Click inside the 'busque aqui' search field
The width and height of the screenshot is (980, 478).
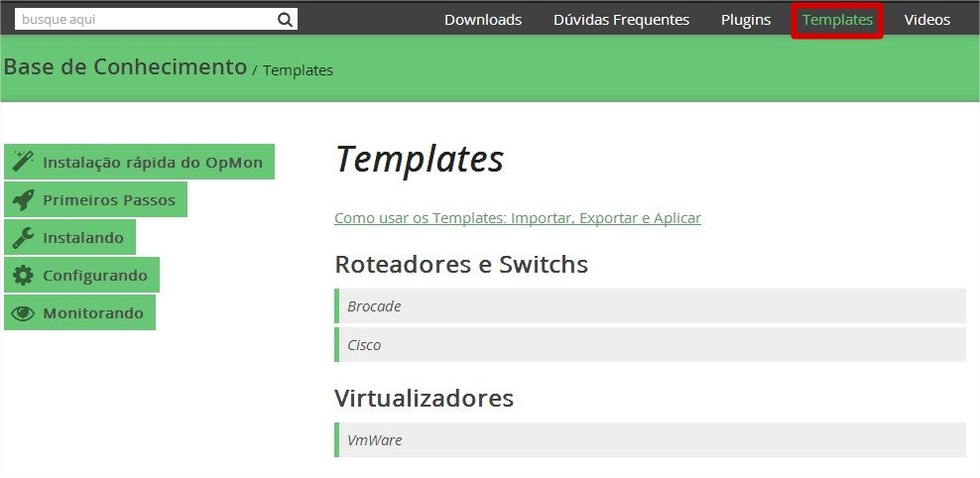(144, 19)
